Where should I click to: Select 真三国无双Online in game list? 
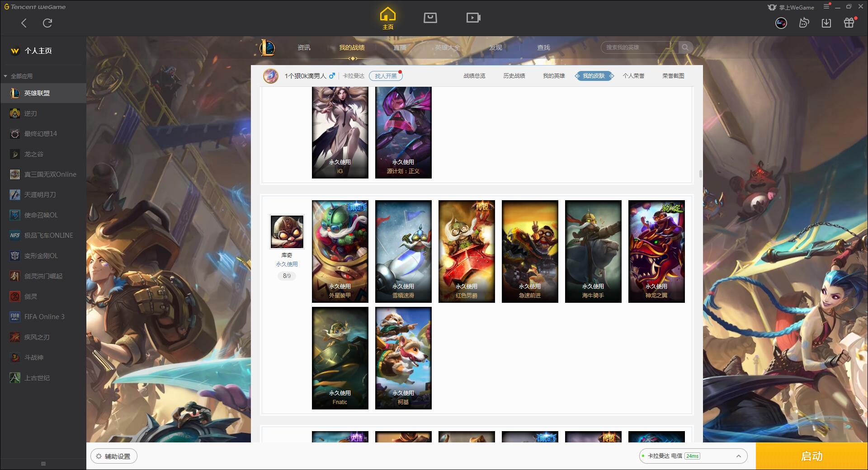pyautogui.click(x=43, y=174)
